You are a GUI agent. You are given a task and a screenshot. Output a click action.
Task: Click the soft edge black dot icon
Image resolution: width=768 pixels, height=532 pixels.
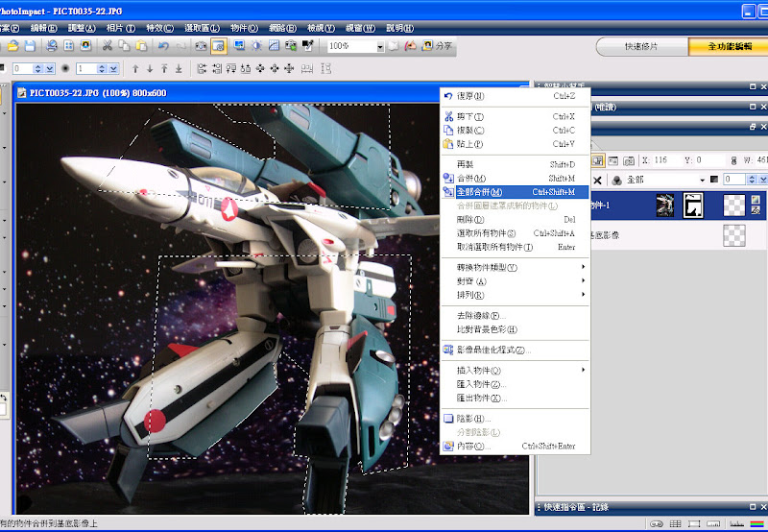pyautogui.click(x=65, y=68)
